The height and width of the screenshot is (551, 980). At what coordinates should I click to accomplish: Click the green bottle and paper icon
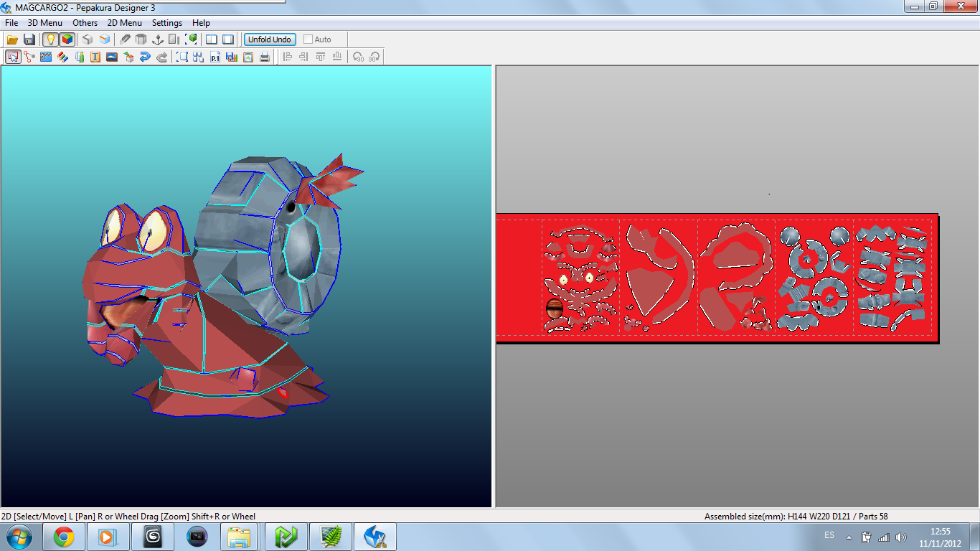pos(79,57)
